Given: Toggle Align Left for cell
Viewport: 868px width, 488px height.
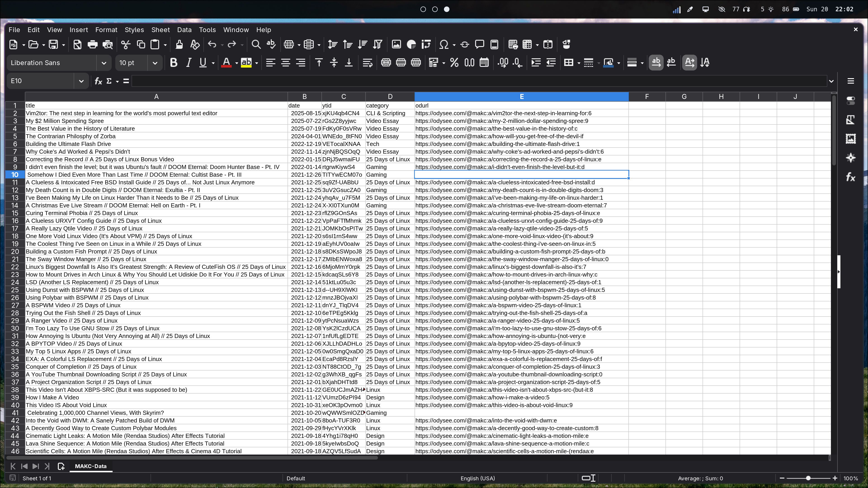Looking at the screenshot, I should tap(271, 63).
